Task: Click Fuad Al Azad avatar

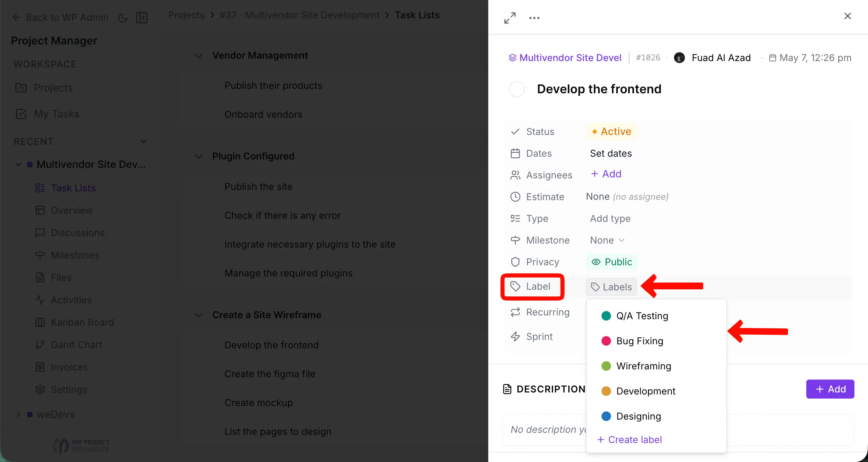Action: (679, 58)
